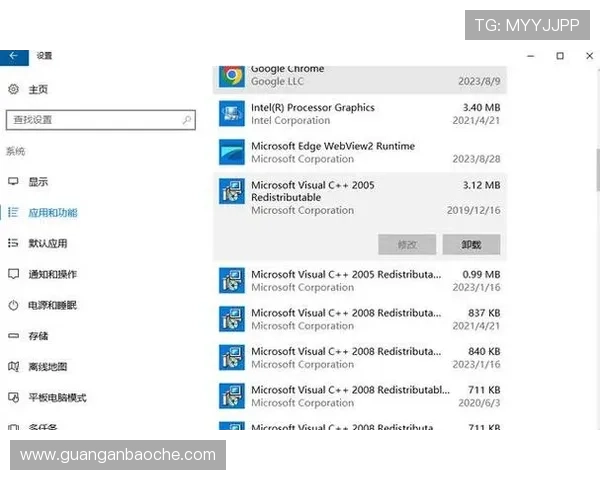Click the back arrow in Settings

tap(14, 56)
